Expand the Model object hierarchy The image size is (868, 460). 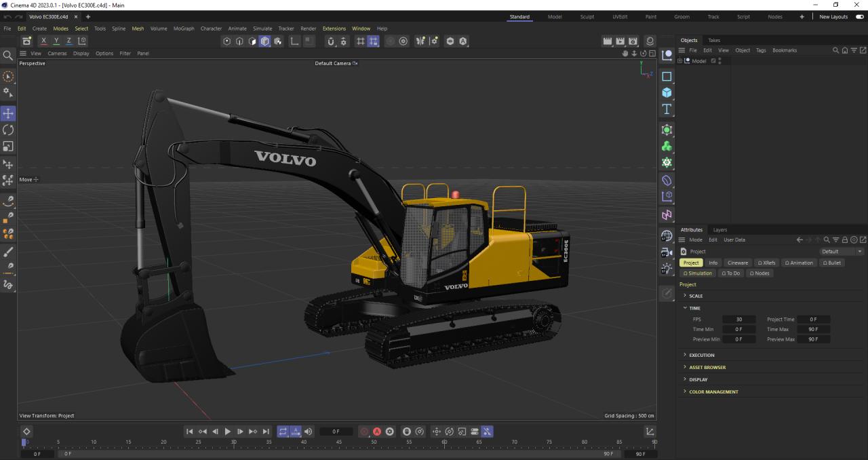tap(679, 61)
